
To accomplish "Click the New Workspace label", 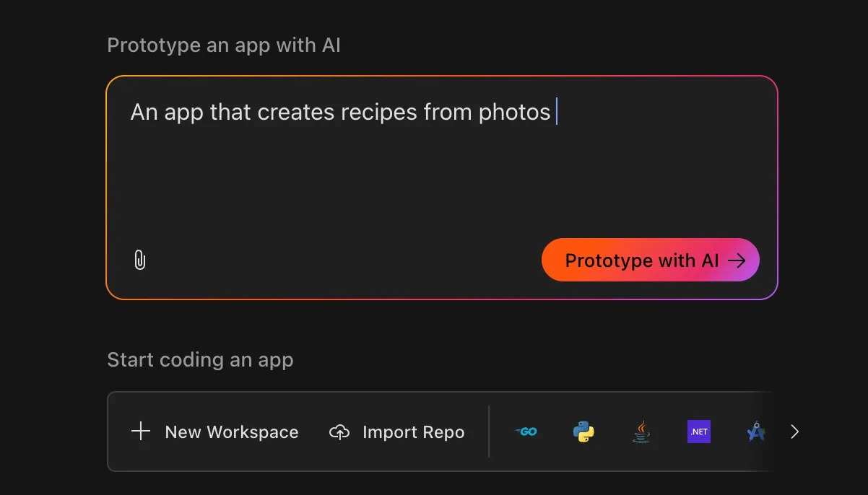I will (231, 432).
